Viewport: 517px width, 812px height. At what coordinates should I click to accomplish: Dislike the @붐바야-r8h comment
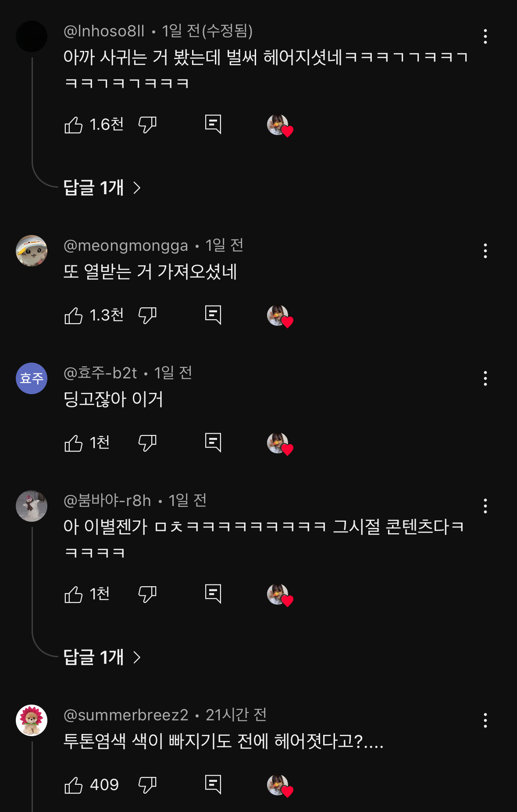click(x=147, y=595)
